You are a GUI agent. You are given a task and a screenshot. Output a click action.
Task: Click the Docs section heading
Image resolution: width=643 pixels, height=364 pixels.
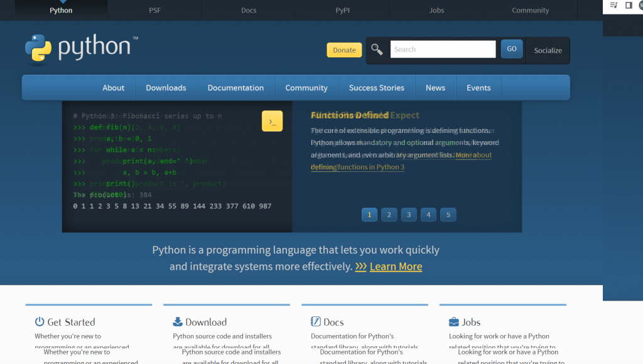click(x=333, y=322)
